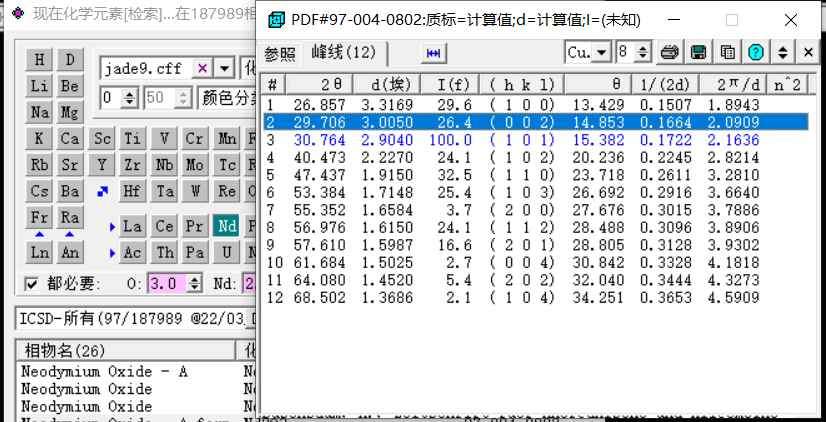Select the 'Neodymium Oxide - A' phase entry

click(104, 371)
